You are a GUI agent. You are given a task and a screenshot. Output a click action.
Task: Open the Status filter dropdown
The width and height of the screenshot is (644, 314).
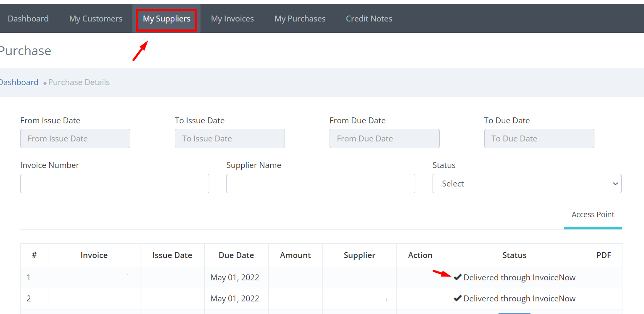(x=527, y=184)
